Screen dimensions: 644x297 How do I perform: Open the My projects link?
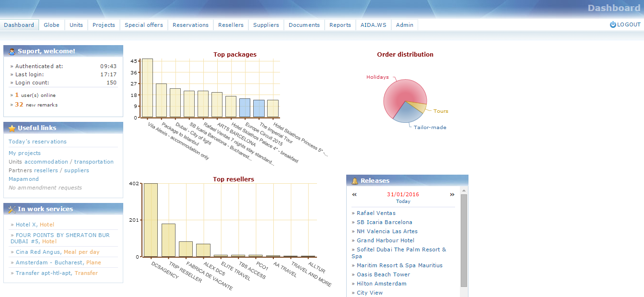(x=24, y=153)
